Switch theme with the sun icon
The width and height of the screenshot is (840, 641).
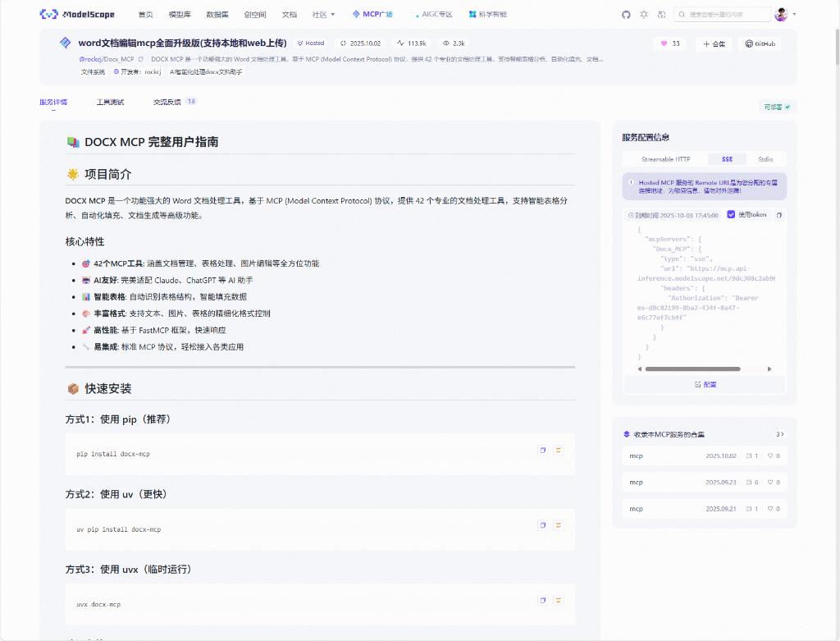(644, 15)
